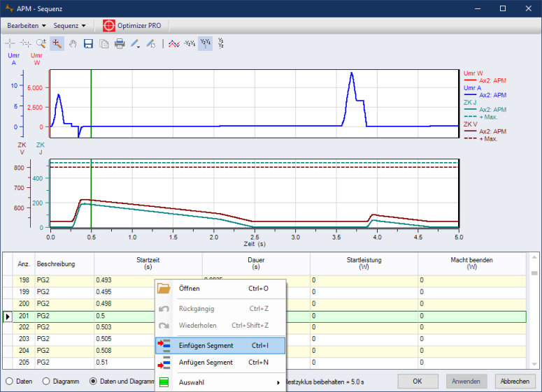Click the OK button
Image resolution: width=542 pixels, height=392 pixels.
pos(418,382)
